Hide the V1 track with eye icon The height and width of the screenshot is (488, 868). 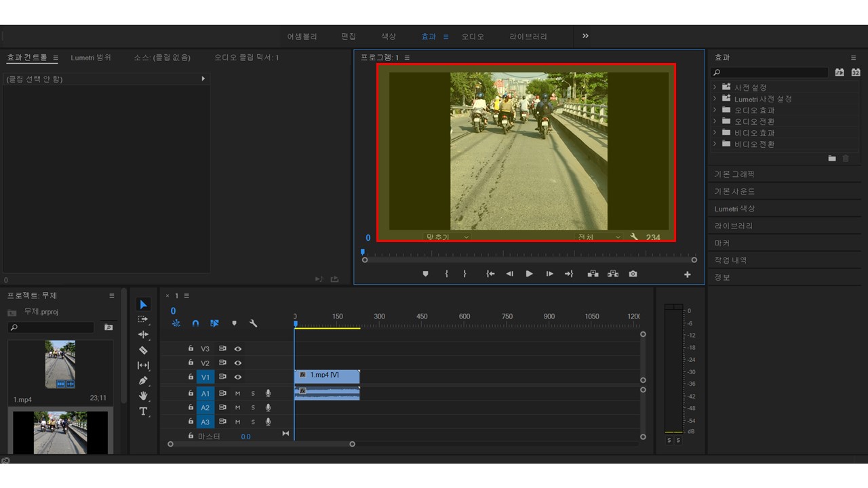pos(238,377)
